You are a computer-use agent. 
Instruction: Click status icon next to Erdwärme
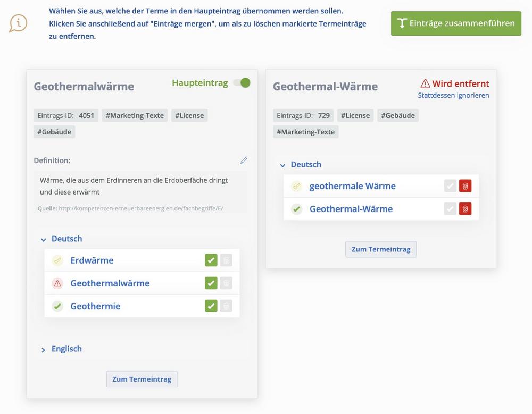[57, 260]
